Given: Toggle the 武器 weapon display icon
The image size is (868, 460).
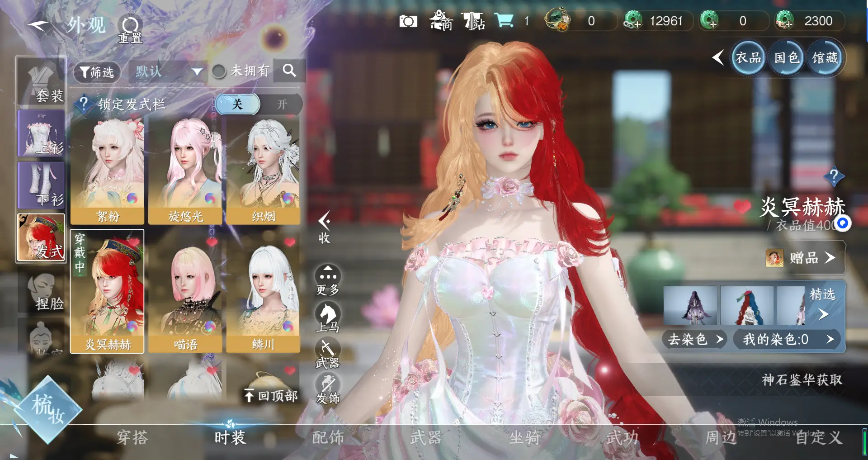Looking at the screenshot, I should point(328,353).
